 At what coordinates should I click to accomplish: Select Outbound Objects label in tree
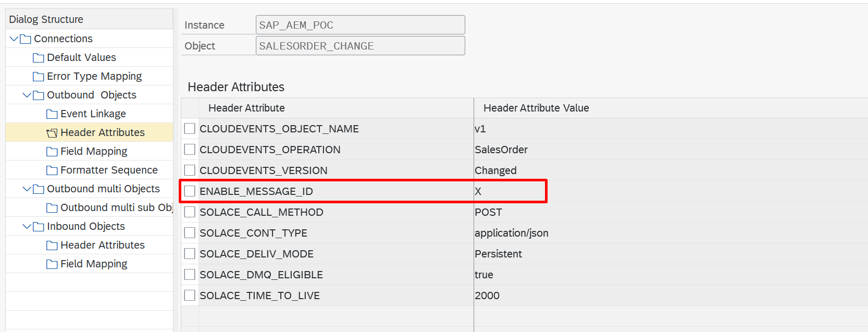click(92, 95)
